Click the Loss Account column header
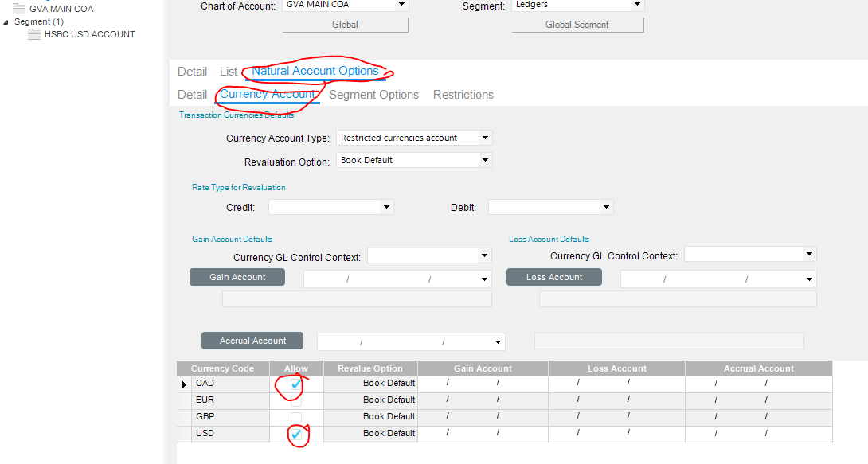868x464 pixels. pyautogui.click(x=616, y=368)
